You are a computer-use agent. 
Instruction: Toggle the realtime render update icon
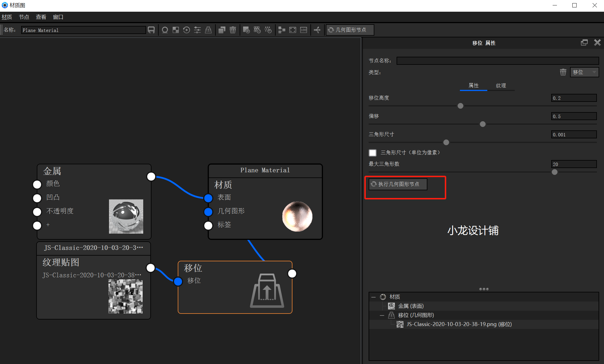[186, 30]
